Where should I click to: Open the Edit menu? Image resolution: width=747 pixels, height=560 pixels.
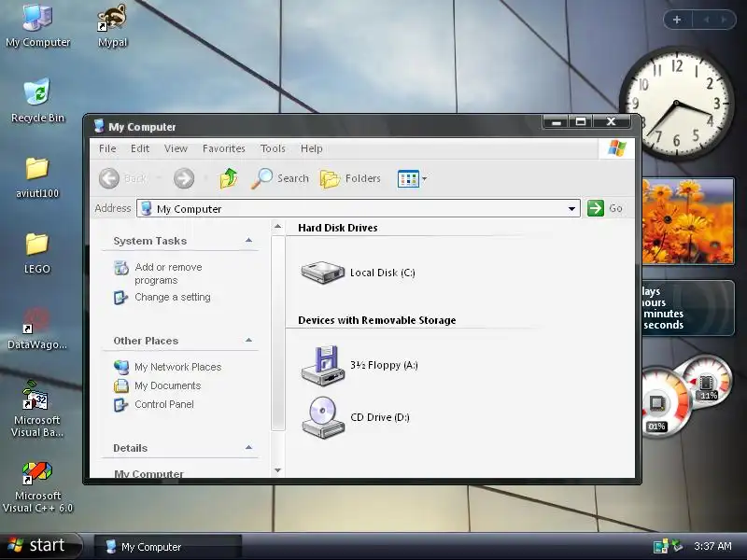click(140, 148)
